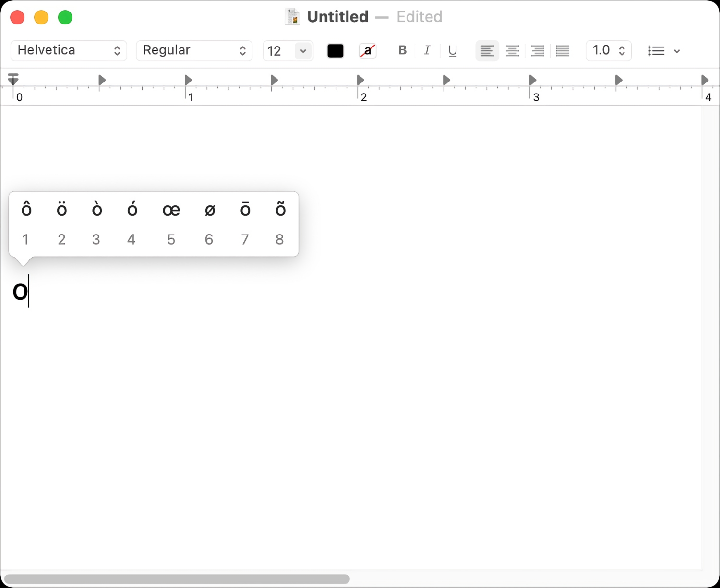Open the Regular font style selector
The width and height of the screenshot is (720, 588).
194,50
